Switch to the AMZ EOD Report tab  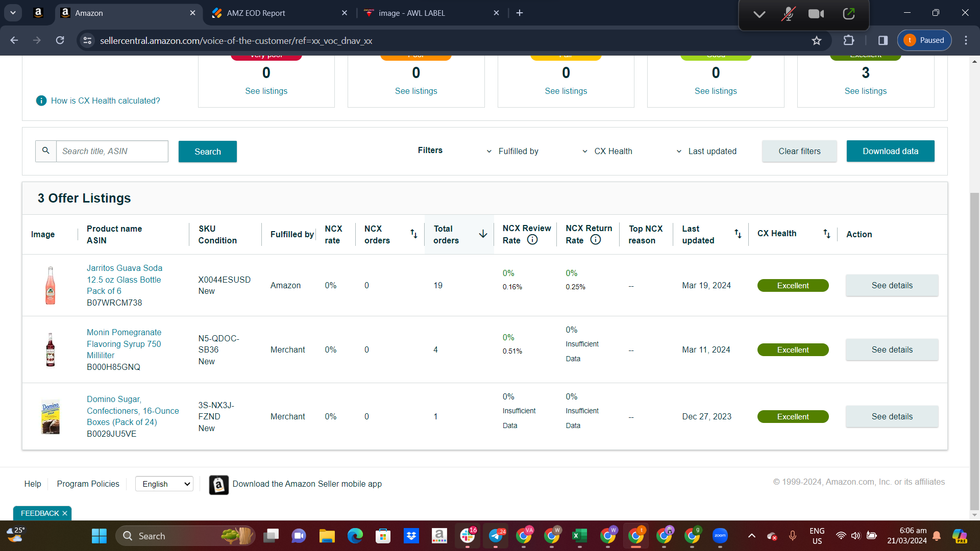pos(280,13)
